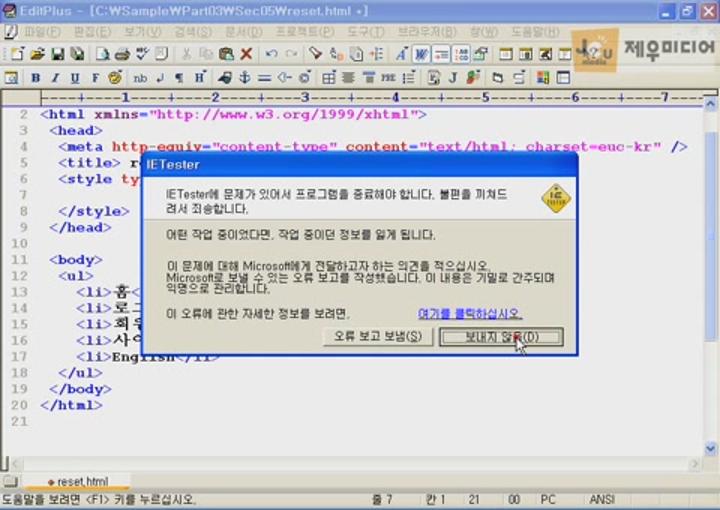This screenshot has width=720, height=510.
Task: Click the red X Delete icon
Action: pyautogui.click(x=247, y=54)
